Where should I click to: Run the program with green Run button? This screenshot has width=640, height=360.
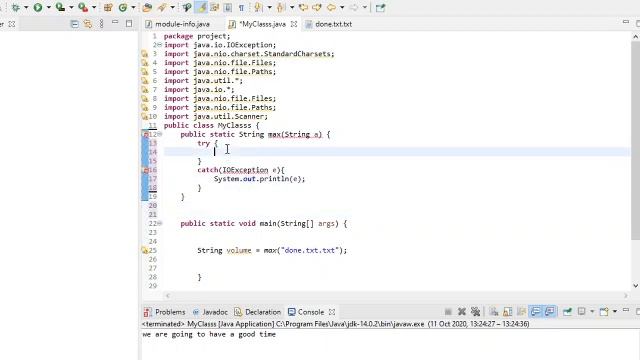pyautogui.click(x=38, y=7)
